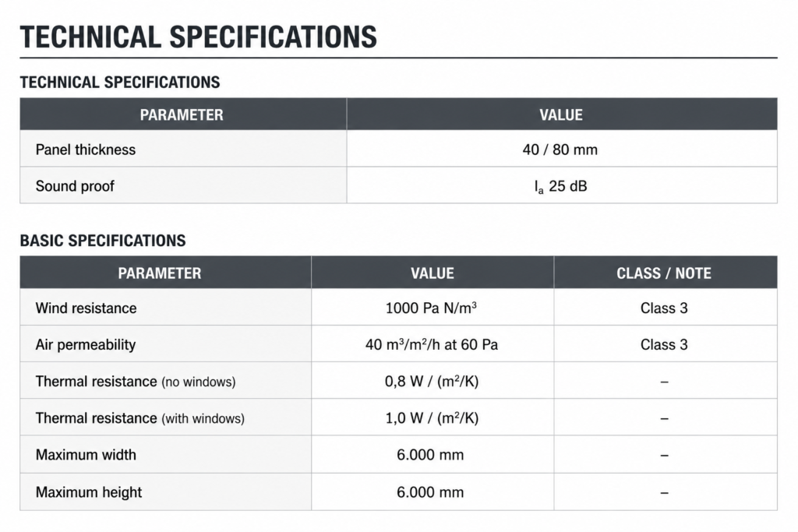Select the CLASS / NOTE column header

click(664, 273)
